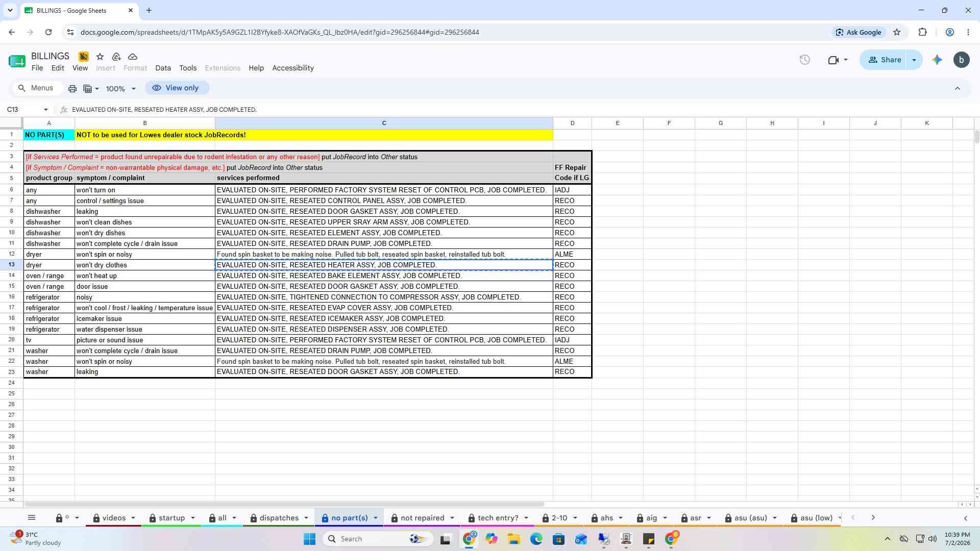The image size is (980, 551).
Task: Open the Data menu
Action: [x=163, y=68]
